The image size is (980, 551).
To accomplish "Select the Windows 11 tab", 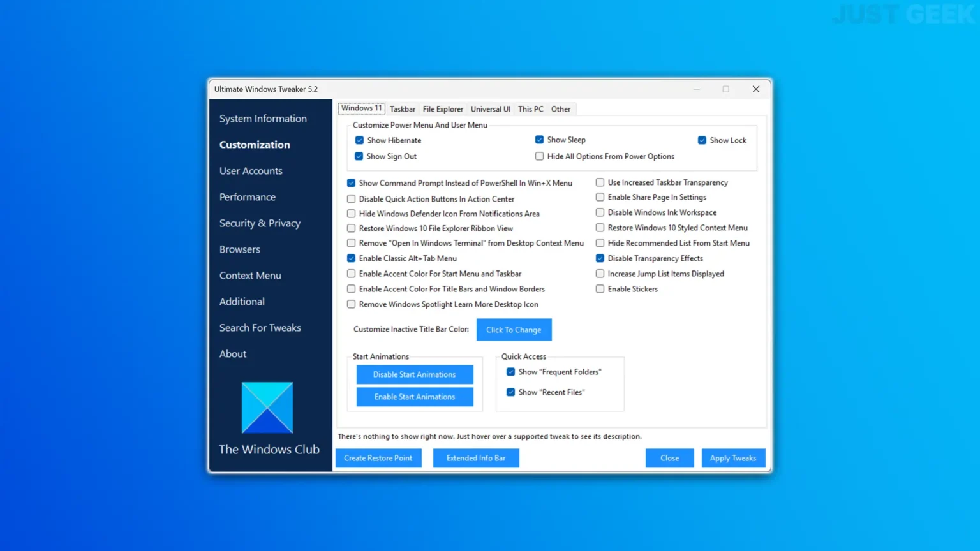I will pos(362,108).
